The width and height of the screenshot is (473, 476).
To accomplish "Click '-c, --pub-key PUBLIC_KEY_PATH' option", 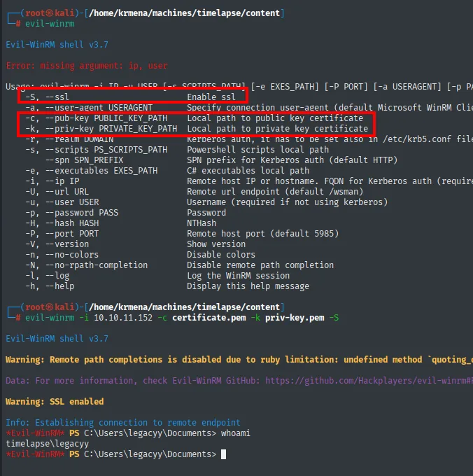I will pos(96,118).
